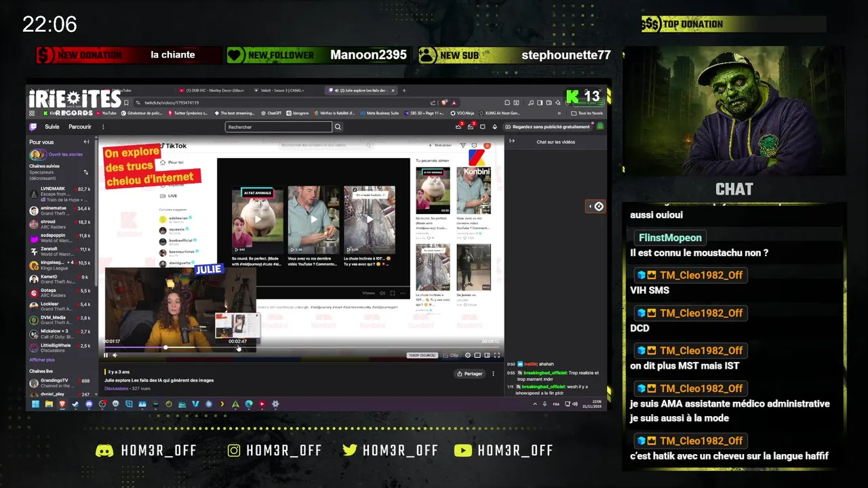Collapse the Pour vous sidebar
Screen dimensions: 868x488
[86, 142]
